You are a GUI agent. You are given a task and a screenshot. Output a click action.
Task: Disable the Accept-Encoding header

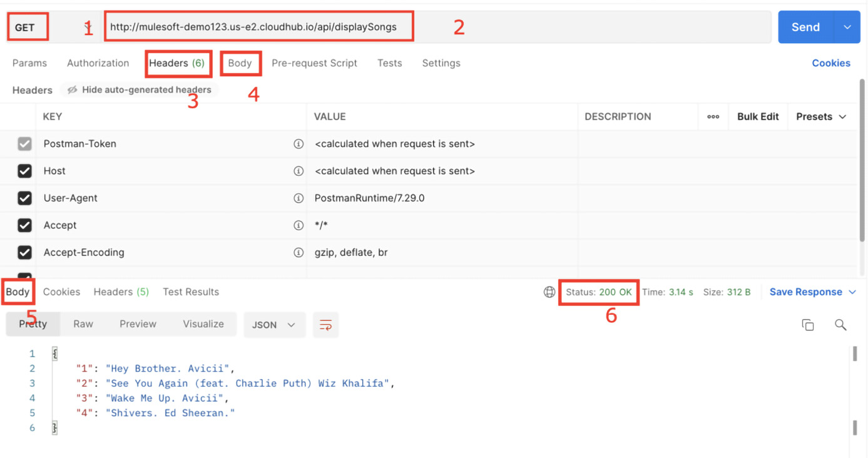pos(24,252)
